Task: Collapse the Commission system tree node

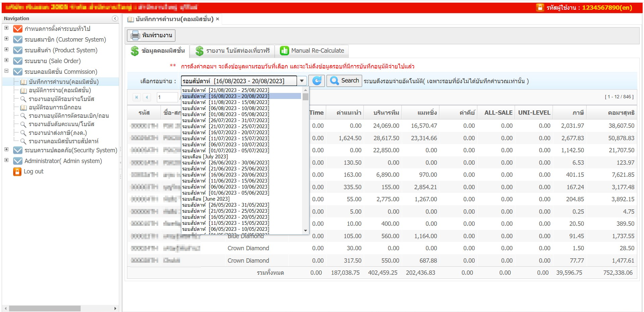Action: coord(6,71)
